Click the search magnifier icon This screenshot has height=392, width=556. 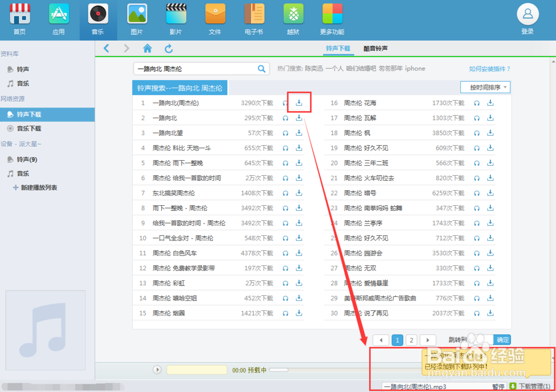[261, 69]
